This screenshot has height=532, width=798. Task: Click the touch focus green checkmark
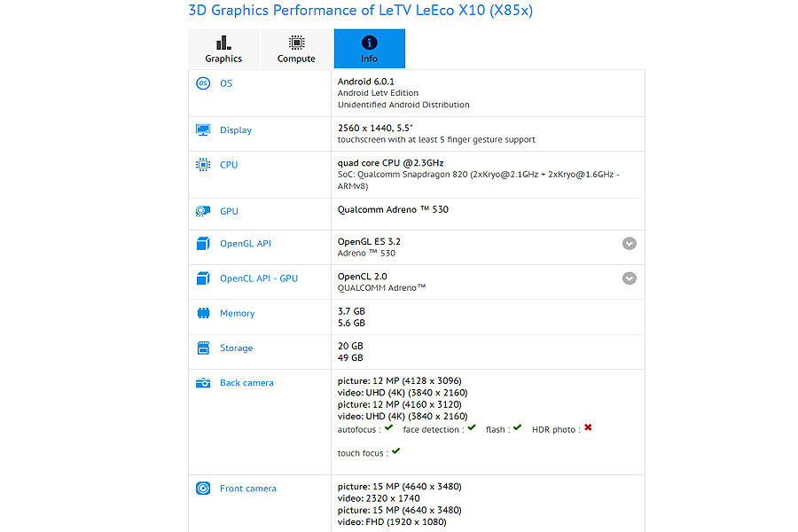pyautogui.click(x=395, y=451)
